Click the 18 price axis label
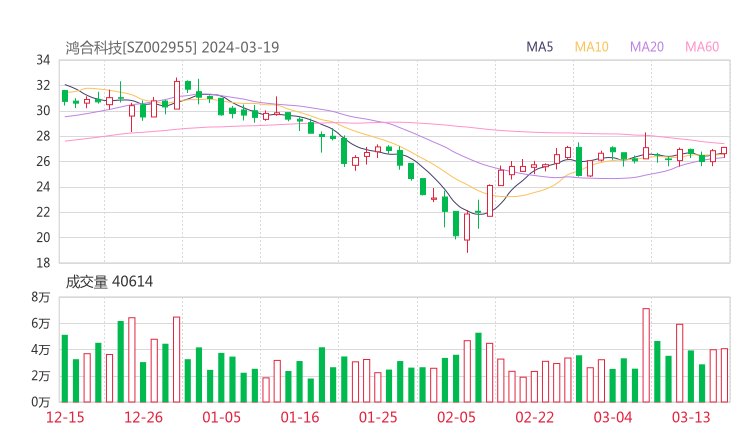The width and height of the screenshot is (740, 440). coord(43,263)
